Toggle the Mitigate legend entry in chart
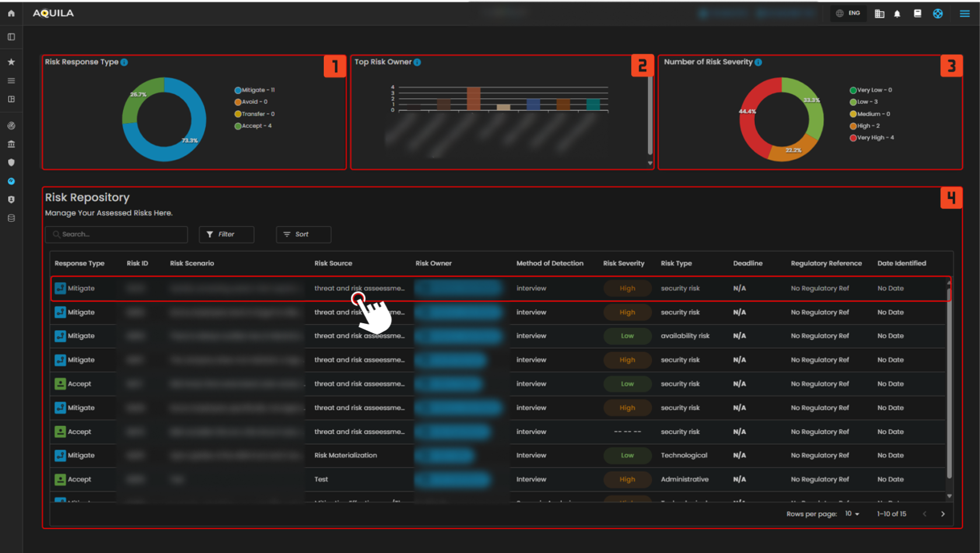This screenshot has height=553, width=980. (x=254, y=90)
